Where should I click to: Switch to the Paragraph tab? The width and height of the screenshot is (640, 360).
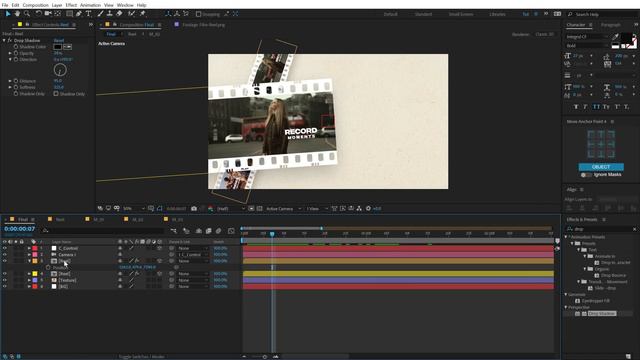611,25
